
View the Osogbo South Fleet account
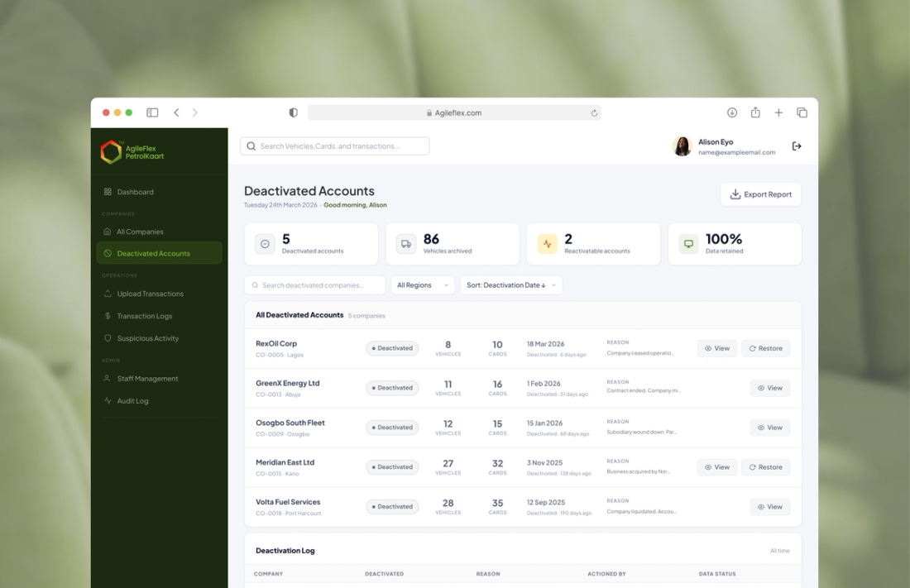769,428
